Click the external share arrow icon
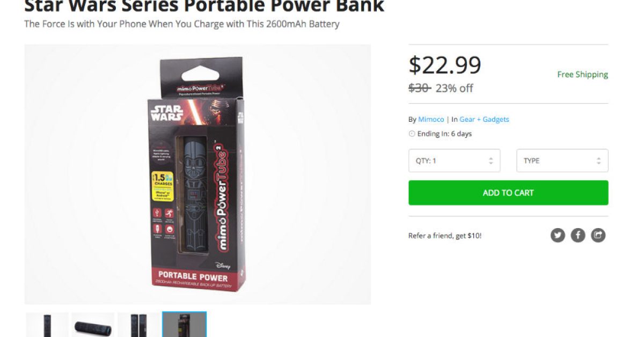This screenshot has width=644, height=337. tap(598, 235)
